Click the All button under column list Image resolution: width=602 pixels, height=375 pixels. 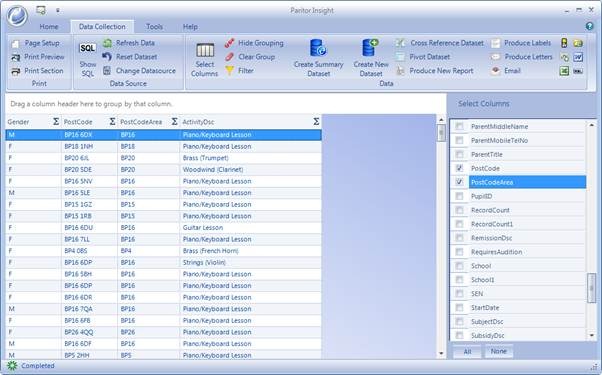click(x=467, y=352)
